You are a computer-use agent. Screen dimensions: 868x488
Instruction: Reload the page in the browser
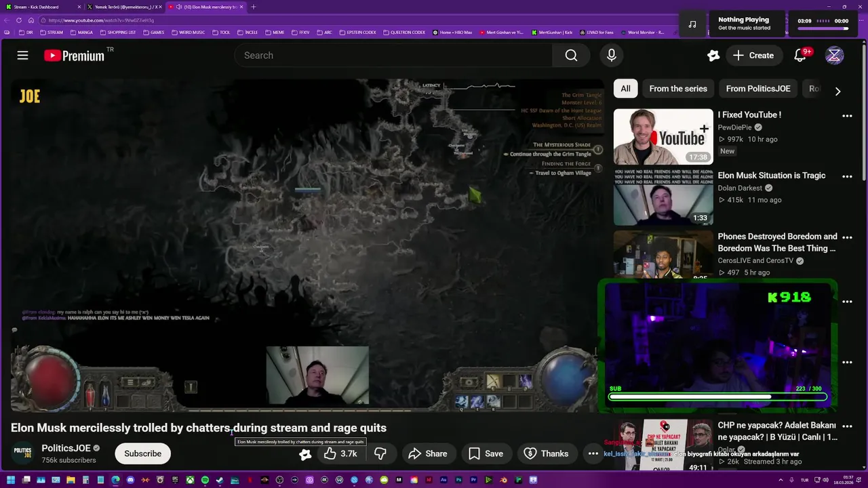click(19, 20)
